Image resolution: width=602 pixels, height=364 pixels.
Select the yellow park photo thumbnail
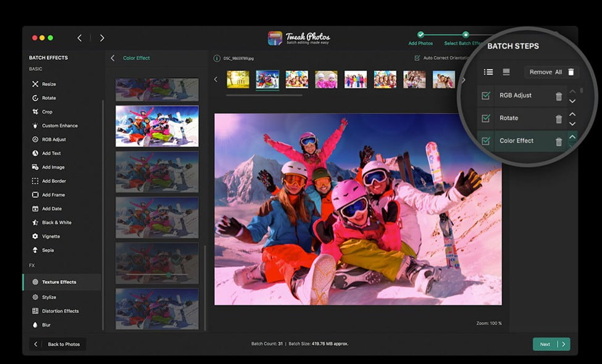pyautogui.click(x=238, y=80)
